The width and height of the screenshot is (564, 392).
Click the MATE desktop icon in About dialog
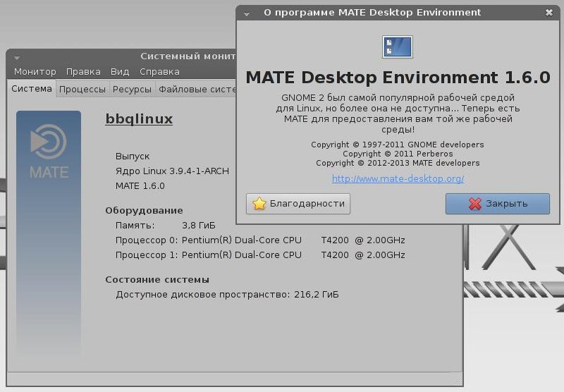pos(398,47)
